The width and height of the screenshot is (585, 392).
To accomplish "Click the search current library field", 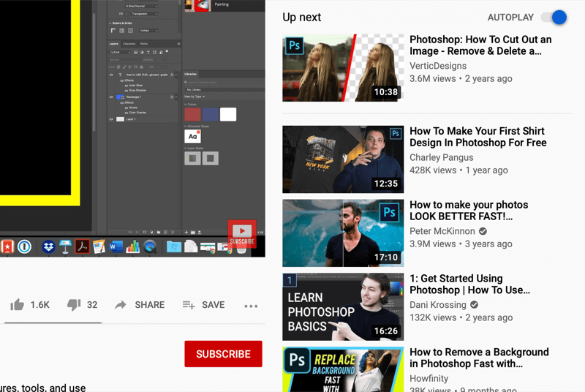I will tap(224, 83).
